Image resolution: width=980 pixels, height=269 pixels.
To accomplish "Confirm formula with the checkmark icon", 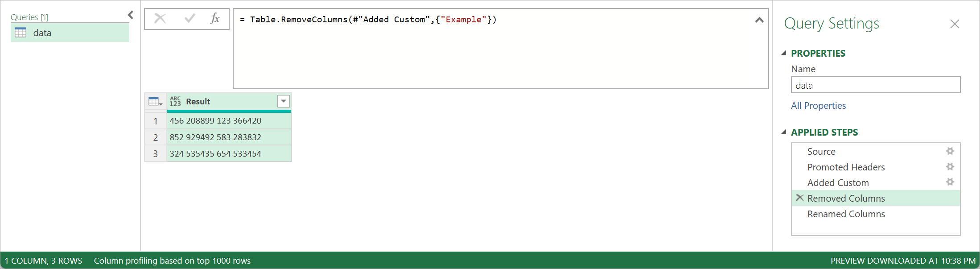I will tap(190, 19).
